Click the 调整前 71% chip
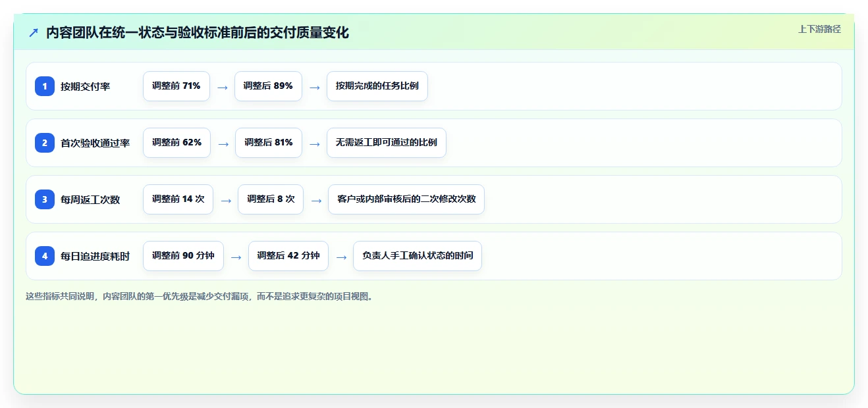The height and width of the screenshot is (408, 868). tap(176, 86)
